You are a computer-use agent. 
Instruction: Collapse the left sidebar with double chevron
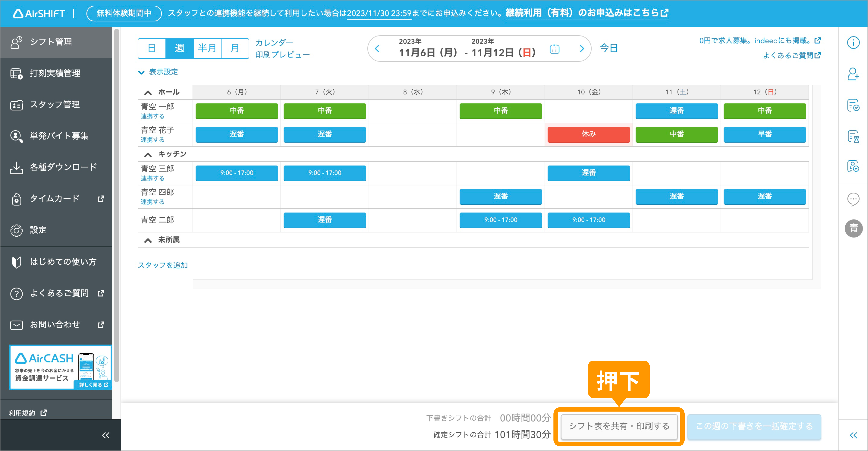pyautogui.click(x=106, y=435)
